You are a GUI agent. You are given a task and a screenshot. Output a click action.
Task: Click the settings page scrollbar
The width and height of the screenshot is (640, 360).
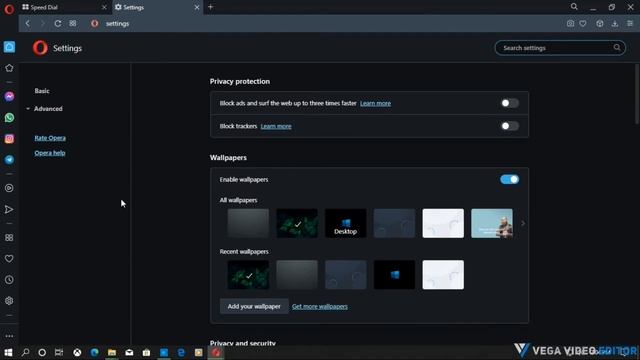pyautogui.click(x=637, y=94)
